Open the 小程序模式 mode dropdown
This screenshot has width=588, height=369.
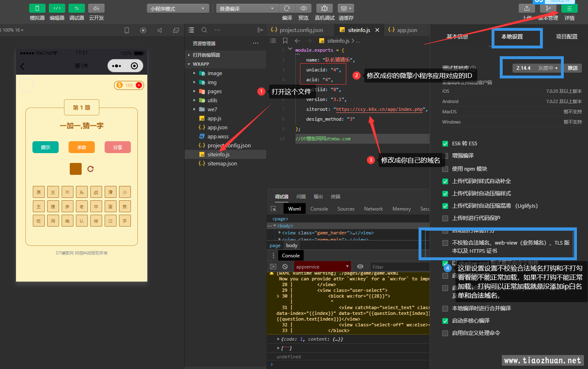click(x=178, y=8)
